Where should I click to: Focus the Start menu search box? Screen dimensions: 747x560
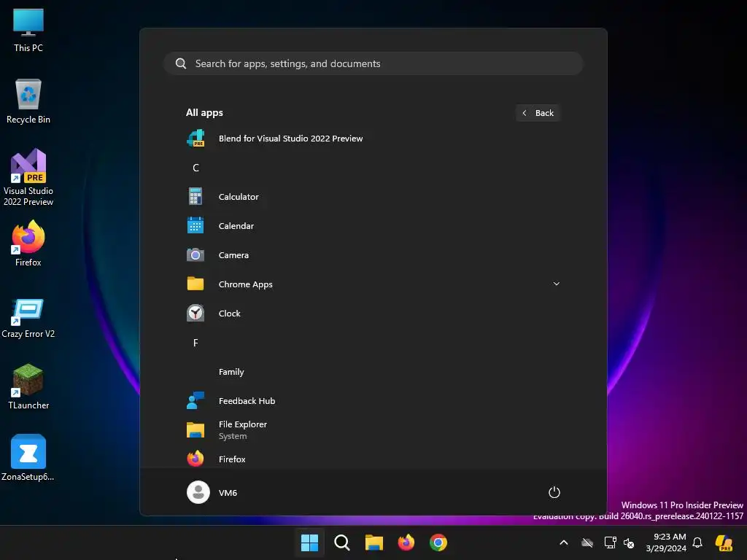373,63
